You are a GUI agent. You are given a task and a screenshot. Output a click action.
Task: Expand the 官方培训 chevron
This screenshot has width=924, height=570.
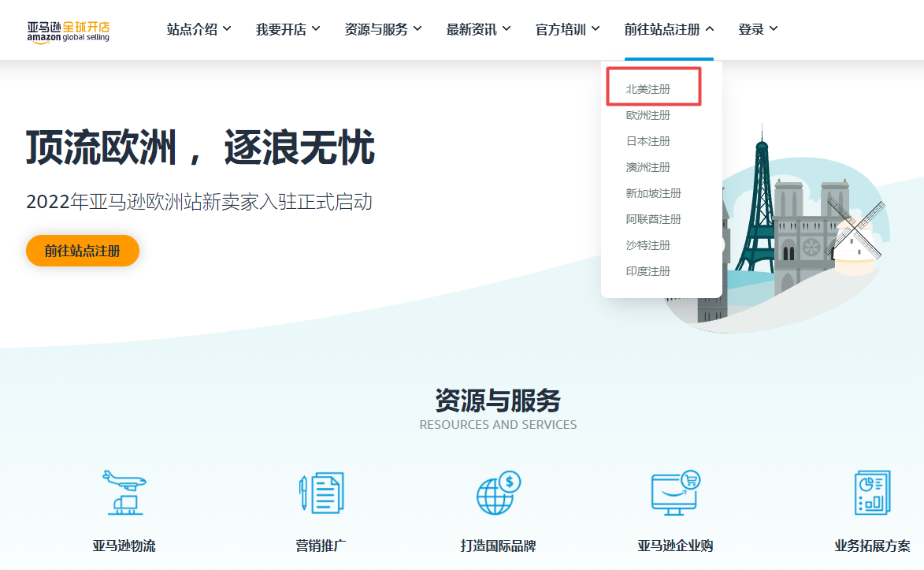(x=596, y=28)
